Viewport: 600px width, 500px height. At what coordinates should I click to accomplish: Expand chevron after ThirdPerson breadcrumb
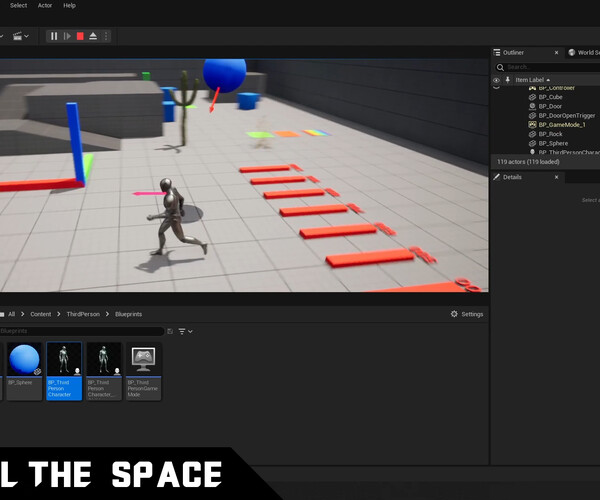click(x=107, y=314)
